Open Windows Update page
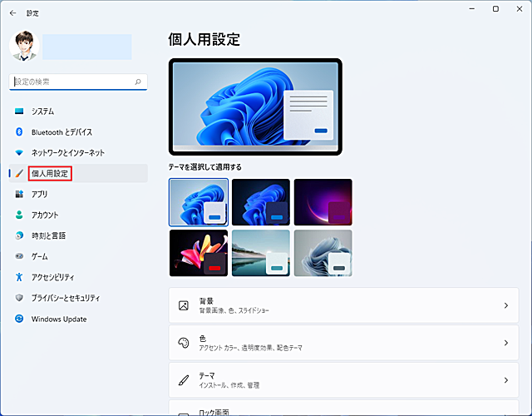532x416 pixels. 78,319
